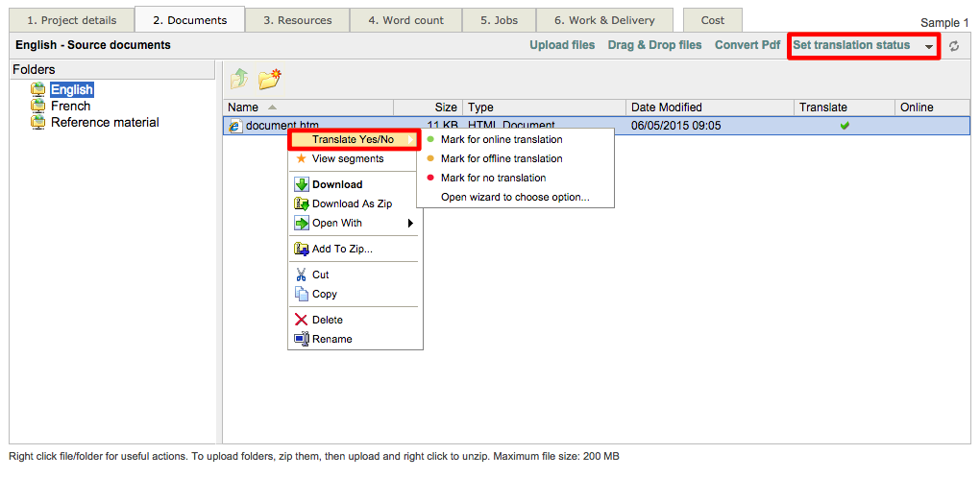Choose Mark for offline translation
This screenshot has height=478, width=980.
tap(501, 158)
